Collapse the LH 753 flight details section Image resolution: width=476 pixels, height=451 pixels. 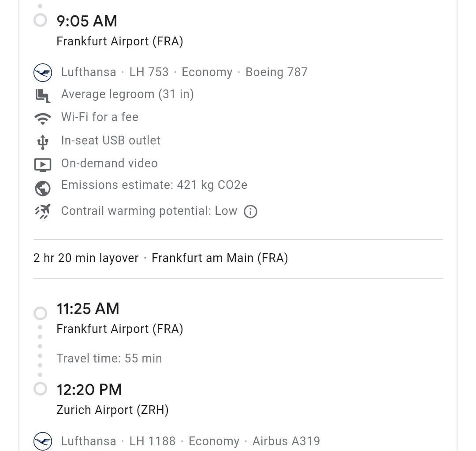[x=176, y=72]
